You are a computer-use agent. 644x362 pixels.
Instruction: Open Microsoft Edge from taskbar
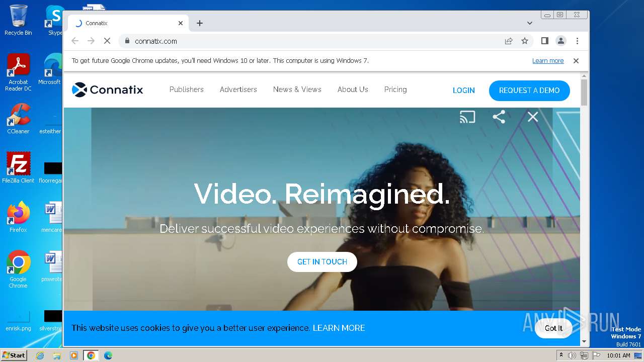[108, 355]
